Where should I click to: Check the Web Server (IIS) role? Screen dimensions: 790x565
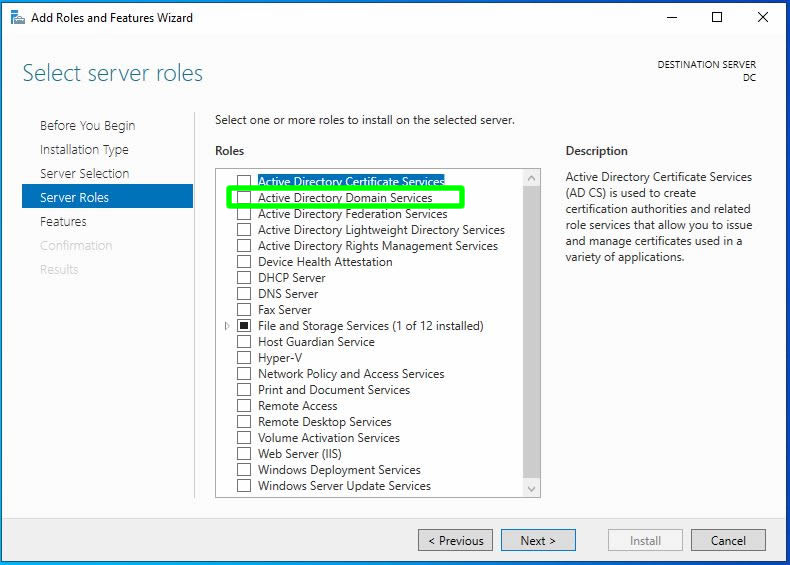pyautogui.click(x=244, y=454)
